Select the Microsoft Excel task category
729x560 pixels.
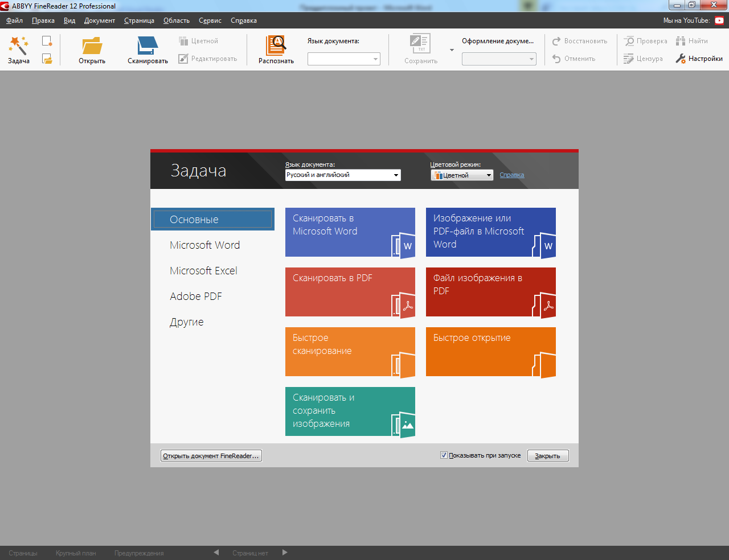coord(203,271)
